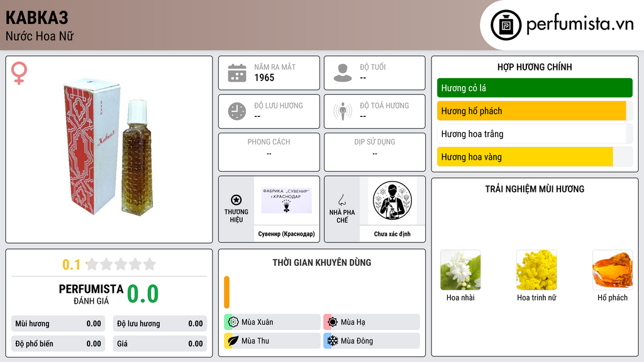Click the perfumer illustration circle icon
The image size is (644, 362).
[392, 200]
